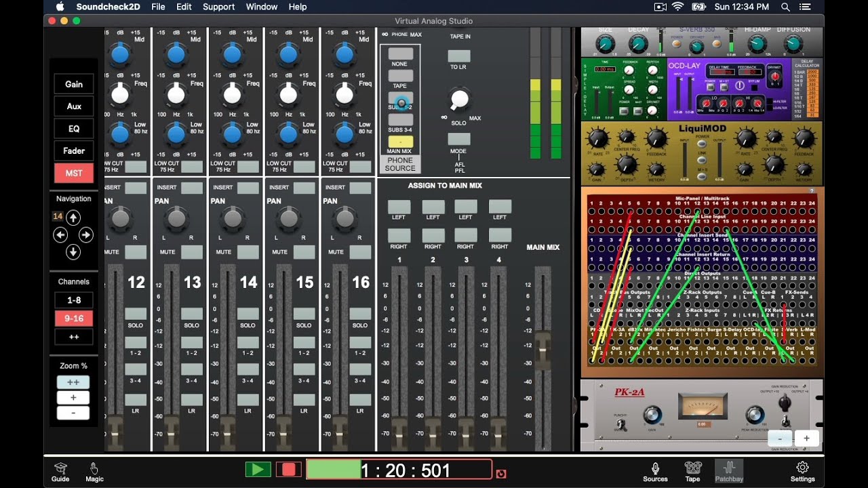Image resolution: width=868 pixels, height=488 pixels.
Task: Hit the red record button
Action: pyautogui.click(x=288, y=469)
